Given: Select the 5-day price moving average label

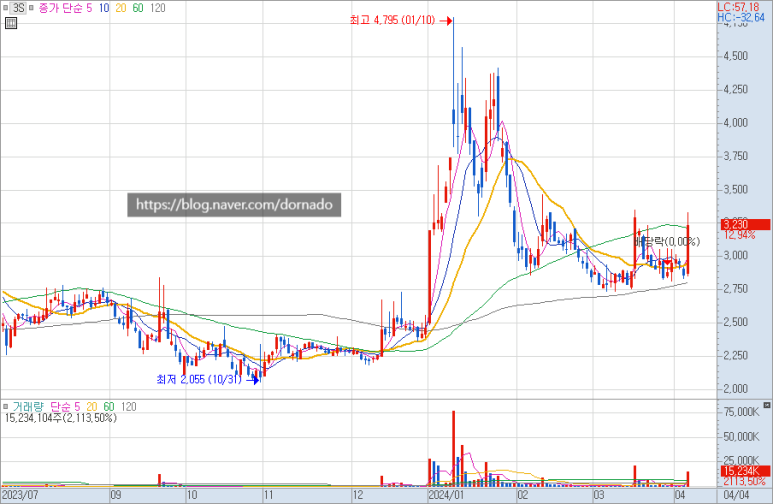Looking at the screenshot, I should (x=91, y=8).
